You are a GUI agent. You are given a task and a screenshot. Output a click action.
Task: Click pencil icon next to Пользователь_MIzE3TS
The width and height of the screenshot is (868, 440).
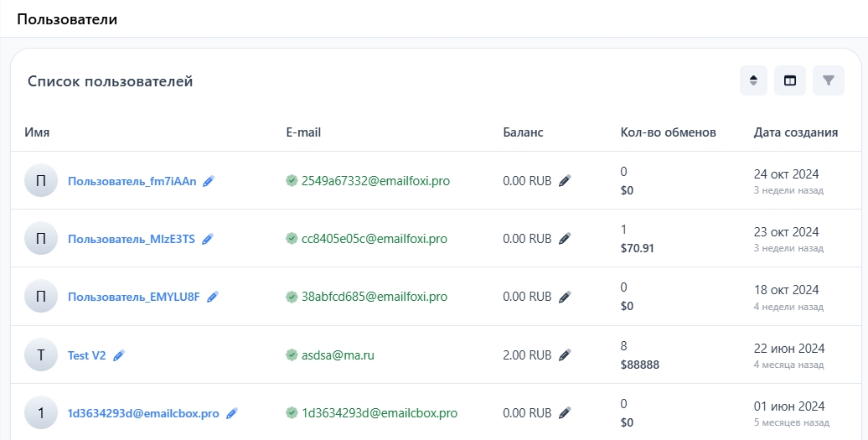pyautogui.click(x=208, y=239)
